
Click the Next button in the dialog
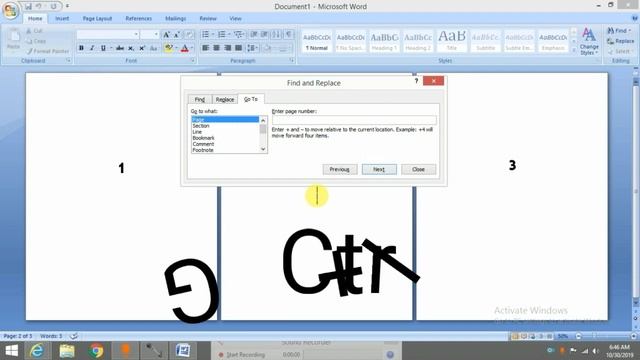coord(379,169)
